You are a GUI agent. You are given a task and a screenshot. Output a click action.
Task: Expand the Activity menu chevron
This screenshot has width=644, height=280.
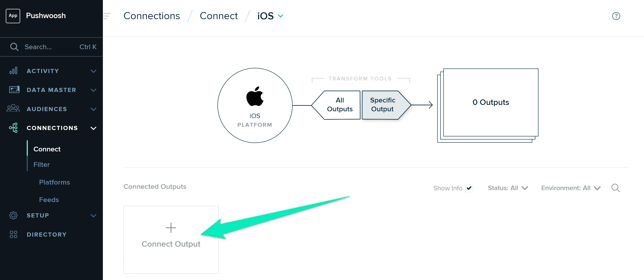click(x=93, y=71)
